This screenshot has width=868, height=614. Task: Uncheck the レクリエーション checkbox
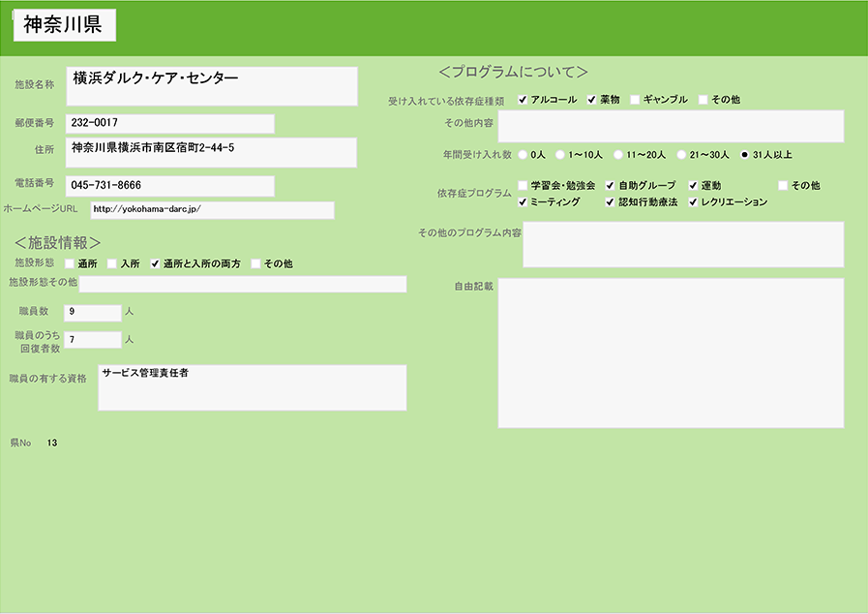click(x=694, y=202)
